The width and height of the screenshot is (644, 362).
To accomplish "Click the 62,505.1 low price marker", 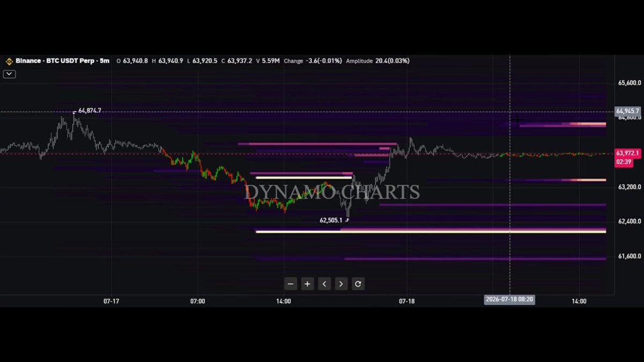I will pyautogui.click(x=331, y=220).
